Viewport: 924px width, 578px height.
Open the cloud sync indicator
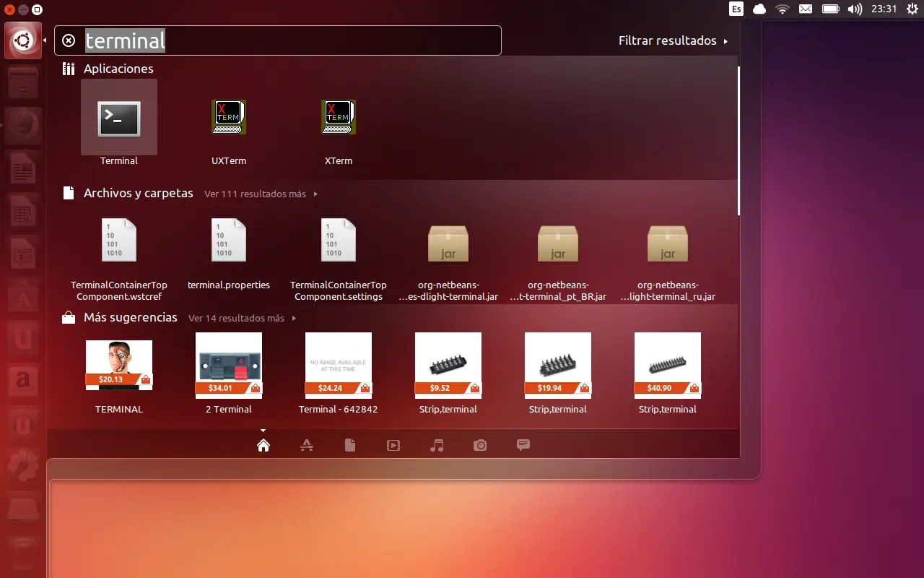pyautogui.click(x=759, y=9)
